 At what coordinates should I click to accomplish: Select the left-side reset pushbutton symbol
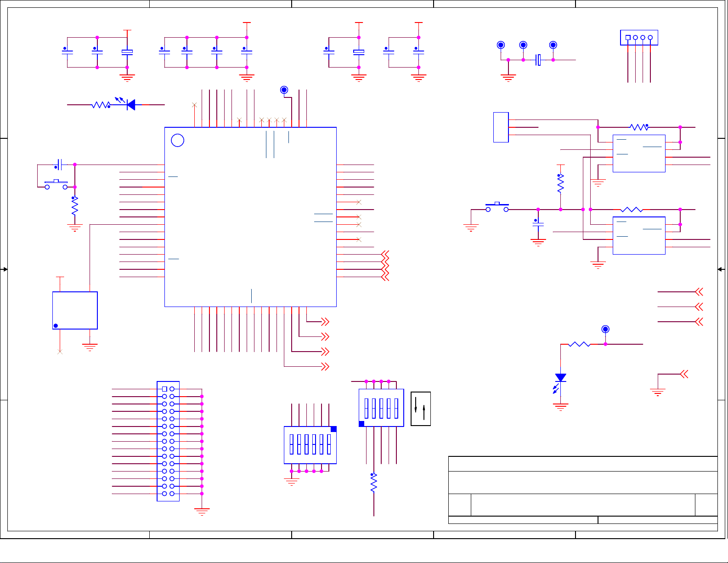[x=56, y=184]
